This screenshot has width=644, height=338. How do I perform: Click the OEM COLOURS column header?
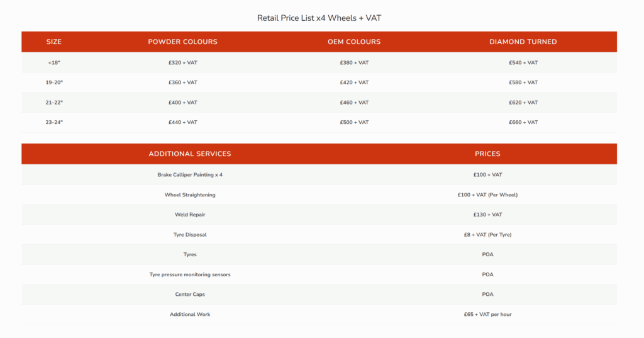[x=354, y=42]
